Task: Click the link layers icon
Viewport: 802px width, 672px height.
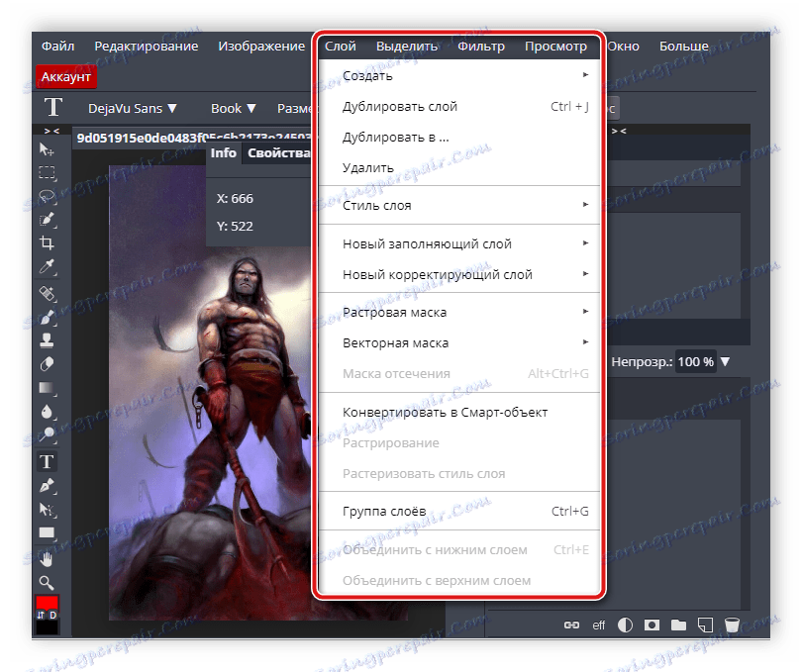Action: [x=571, y=624]
